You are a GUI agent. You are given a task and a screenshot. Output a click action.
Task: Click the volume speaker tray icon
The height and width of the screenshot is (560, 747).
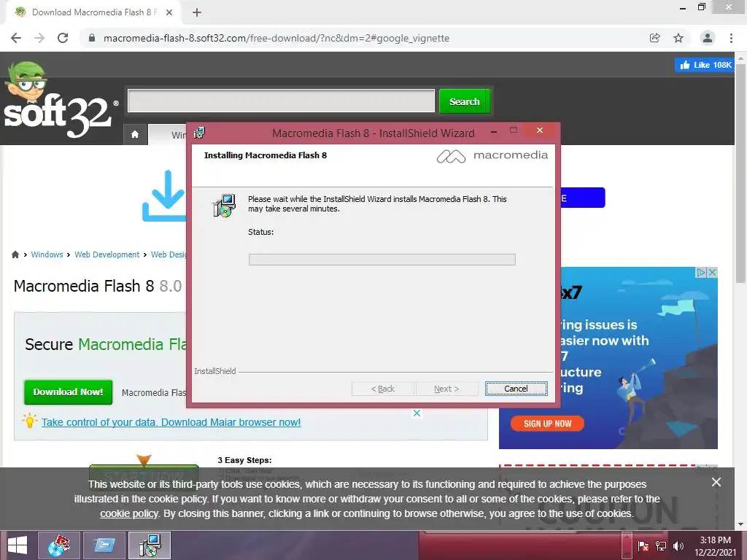(678, 545)
